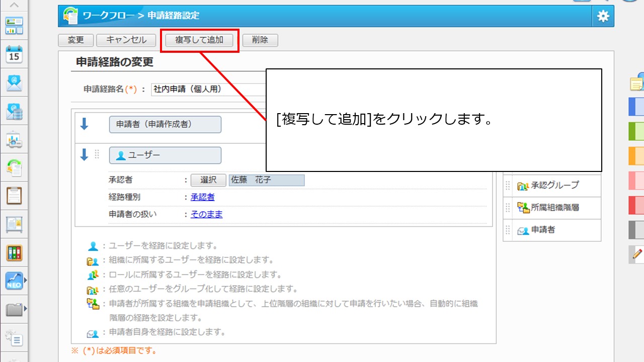Open the mail database icon in sidebar
This screenshot has height=362, width=644.
point(14,111)
